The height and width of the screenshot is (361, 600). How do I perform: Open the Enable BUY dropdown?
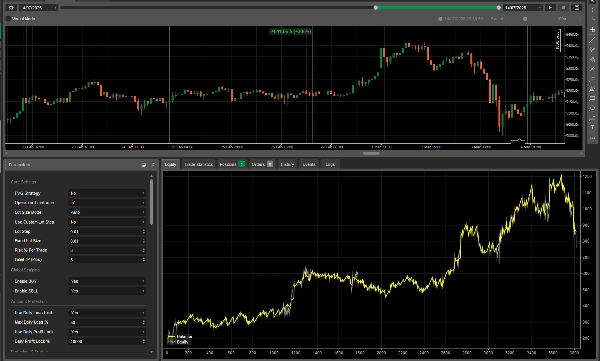click(x=107, y=281)
